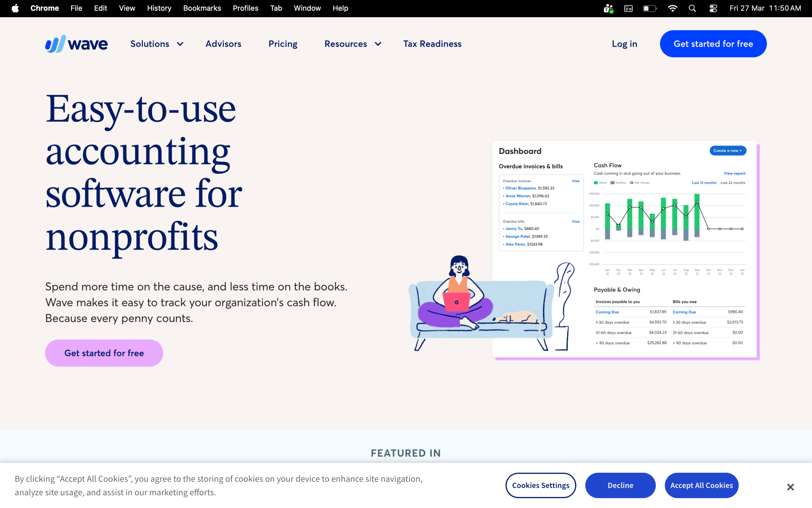
Task: Click Cassie Klein overdue invoice
Action: [517, 204]
